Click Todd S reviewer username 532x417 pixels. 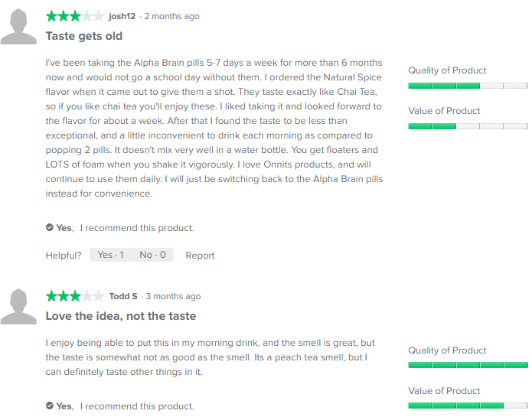(123, 296)
